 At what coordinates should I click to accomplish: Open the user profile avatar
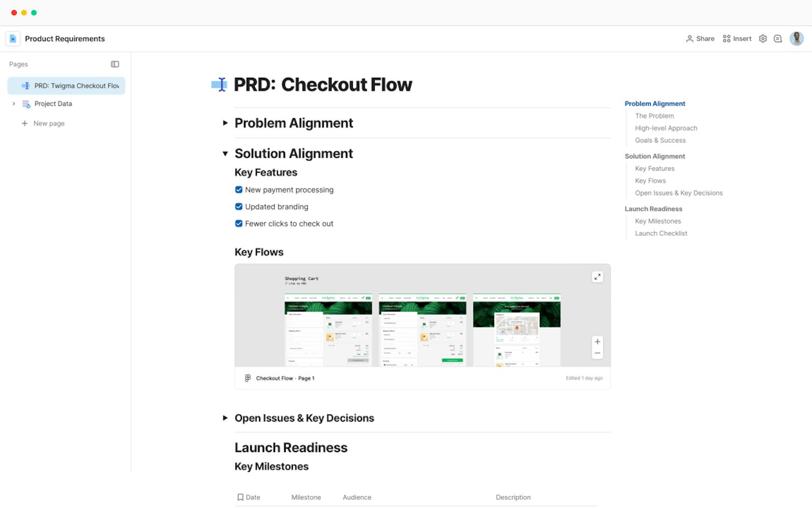click(x=796, y=39)
